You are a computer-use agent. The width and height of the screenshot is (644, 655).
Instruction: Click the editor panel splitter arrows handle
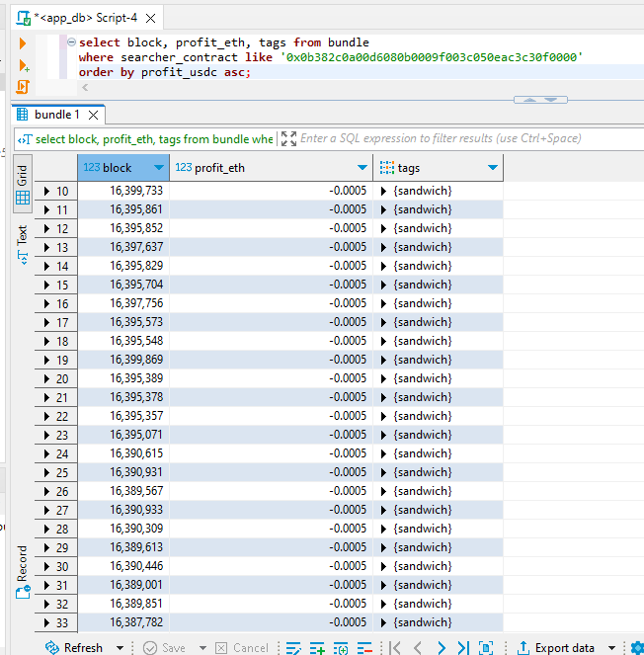coord(540,100)
